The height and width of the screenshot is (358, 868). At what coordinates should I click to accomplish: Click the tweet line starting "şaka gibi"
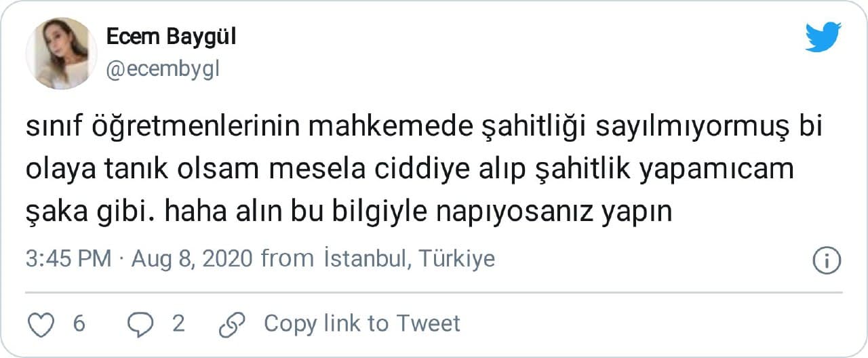coord(349,212)
